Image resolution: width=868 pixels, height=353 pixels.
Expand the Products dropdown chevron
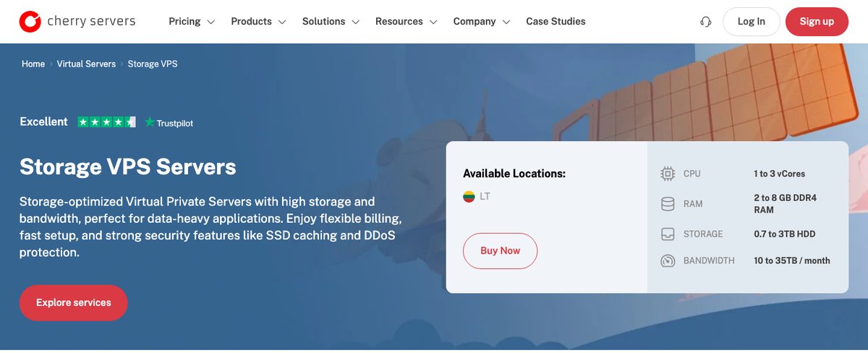click(282, 22)
